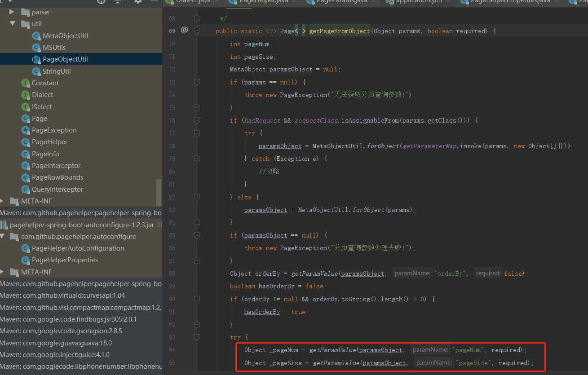Fold the if block at line 85

(x=197, y=235)
